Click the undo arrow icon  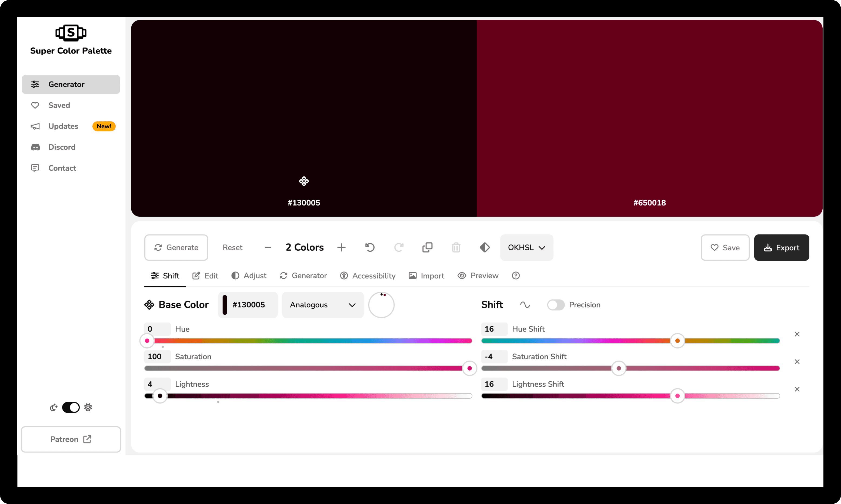[x=370, y=247]
